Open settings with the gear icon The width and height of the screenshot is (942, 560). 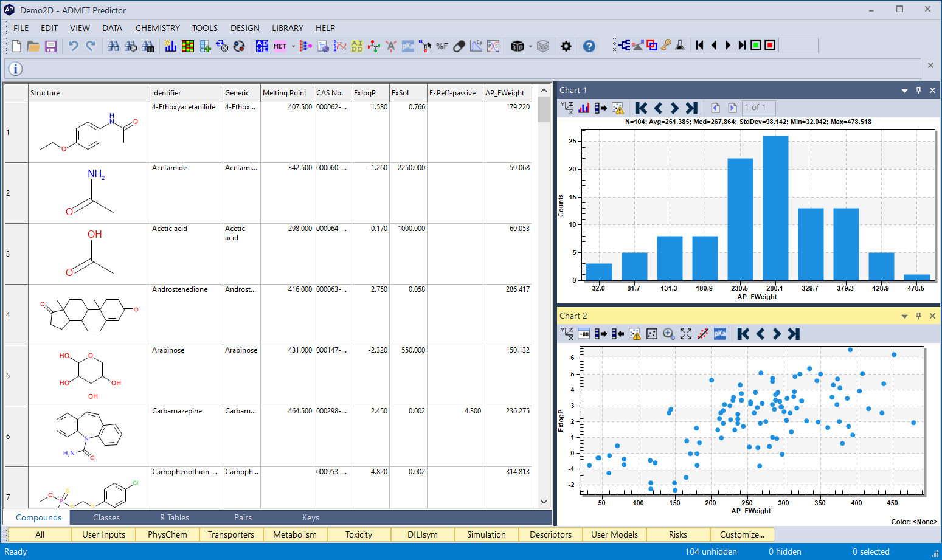(566, 46)
